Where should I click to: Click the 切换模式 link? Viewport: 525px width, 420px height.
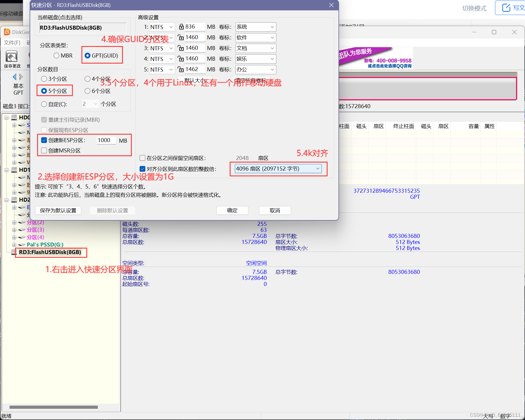pyautogui.click(x=474, y=8)
